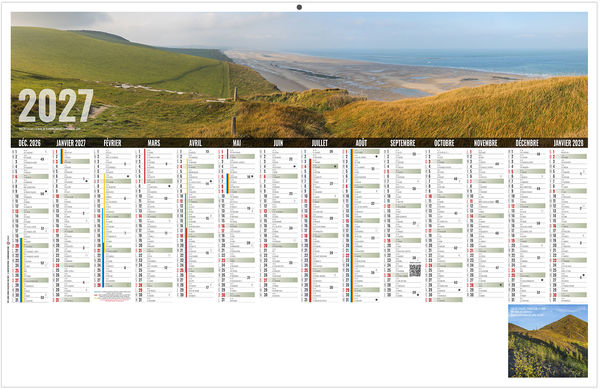600x389 pixels.
Task: Open the small hill photo thumbnail
Action: click(548, 341)
